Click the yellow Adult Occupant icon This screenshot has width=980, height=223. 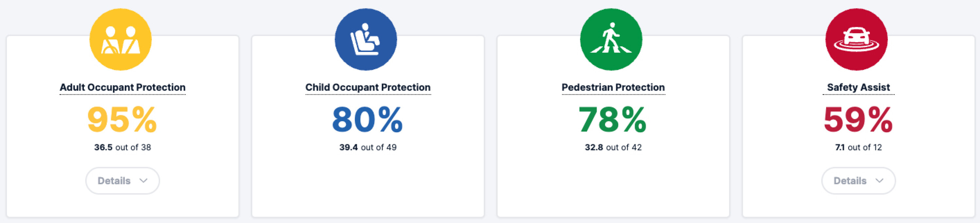tap(121, 39)
